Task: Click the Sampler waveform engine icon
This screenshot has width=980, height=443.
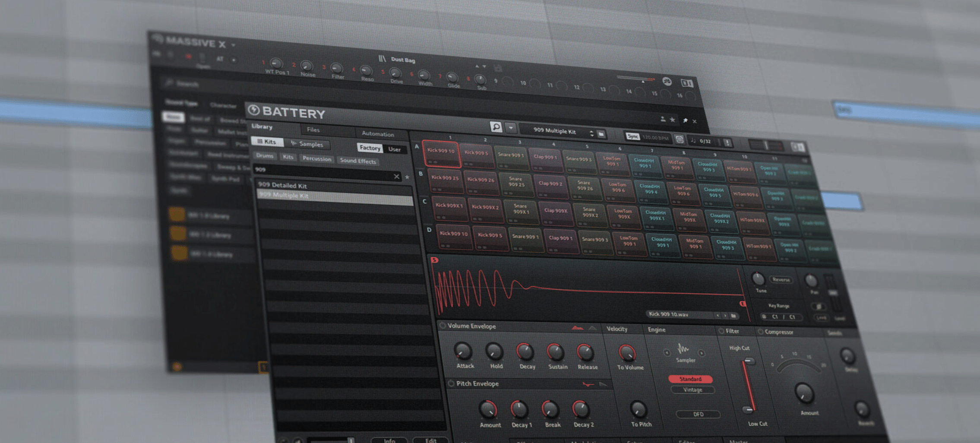Action: coord(683,348)
